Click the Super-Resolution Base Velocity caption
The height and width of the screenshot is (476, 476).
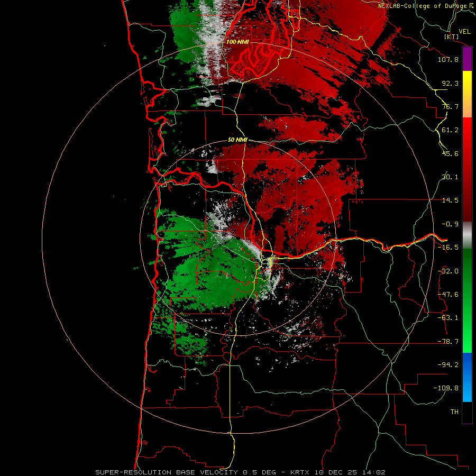pyautogui.click(x=241, y=472)
